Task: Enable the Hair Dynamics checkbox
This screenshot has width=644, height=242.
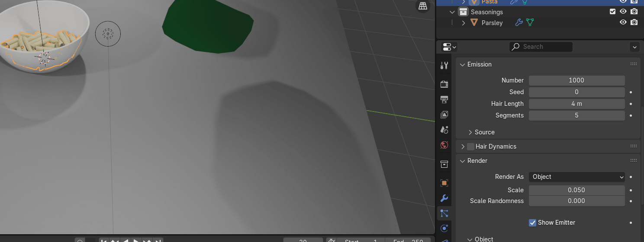Action: [x=470, y=146]
